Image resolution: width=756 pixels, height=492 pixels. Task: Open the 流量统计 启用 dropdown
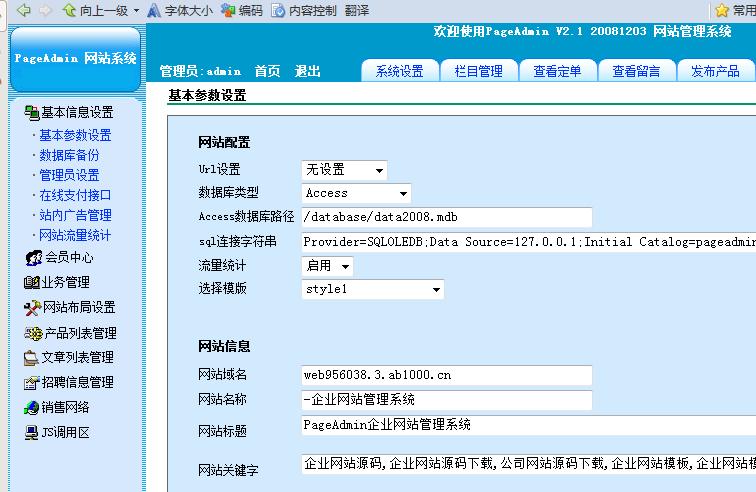(327, 266)
